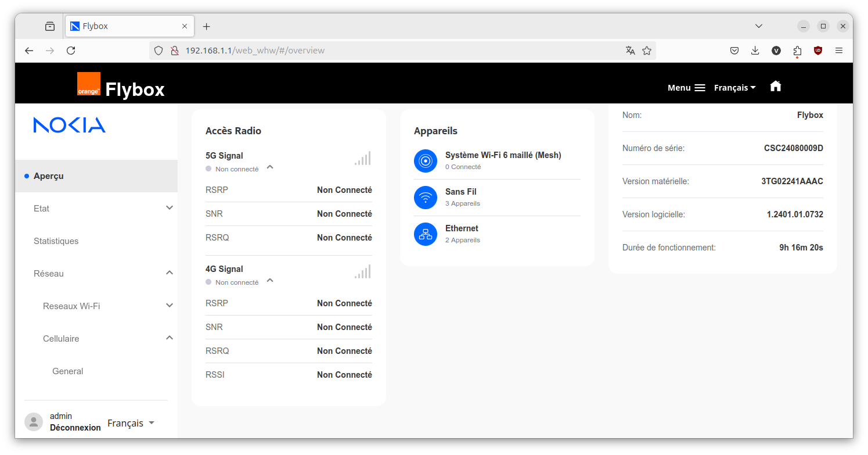Open General under Cellulaire
Viewport: 868px width, 455px height.
click(x=96, y=371)
